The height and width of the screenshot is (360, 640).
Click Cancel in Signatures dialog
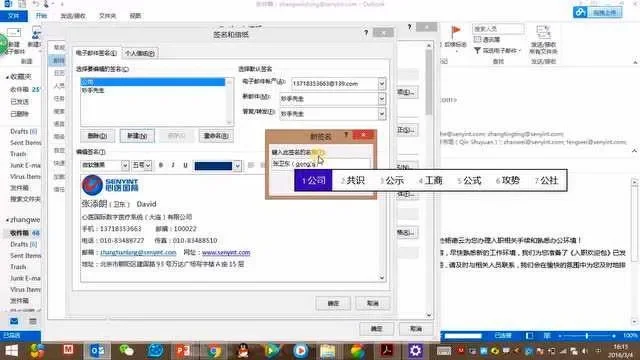(x=373, y=303)
